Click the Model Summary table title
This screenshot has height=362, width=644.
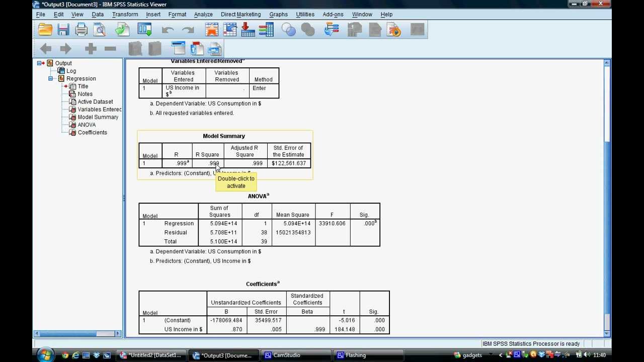[x=224, y=136]
